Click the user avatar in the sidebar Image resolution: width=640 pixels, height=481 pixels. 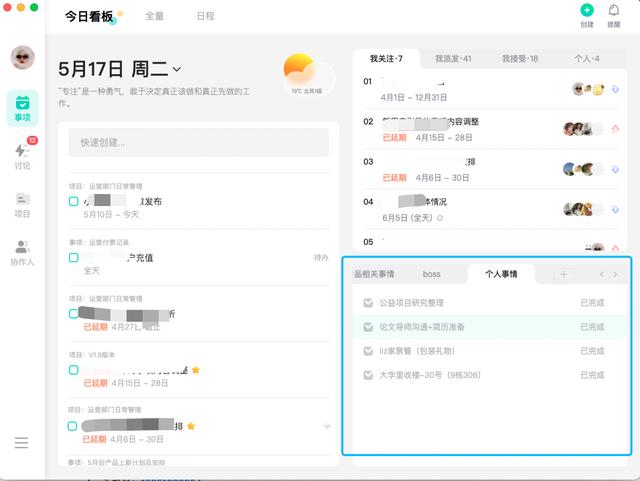tap(22, 58)
